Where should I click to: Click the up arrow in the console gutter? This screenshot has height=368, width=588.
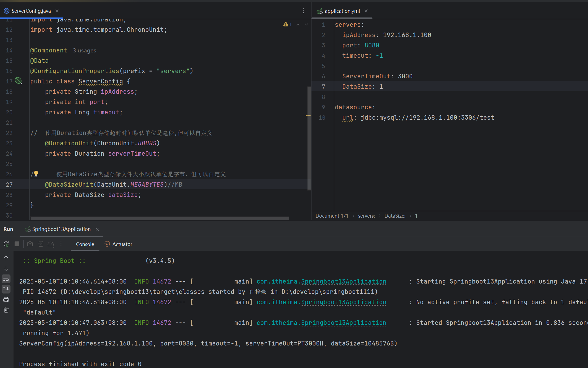[6, 258]
